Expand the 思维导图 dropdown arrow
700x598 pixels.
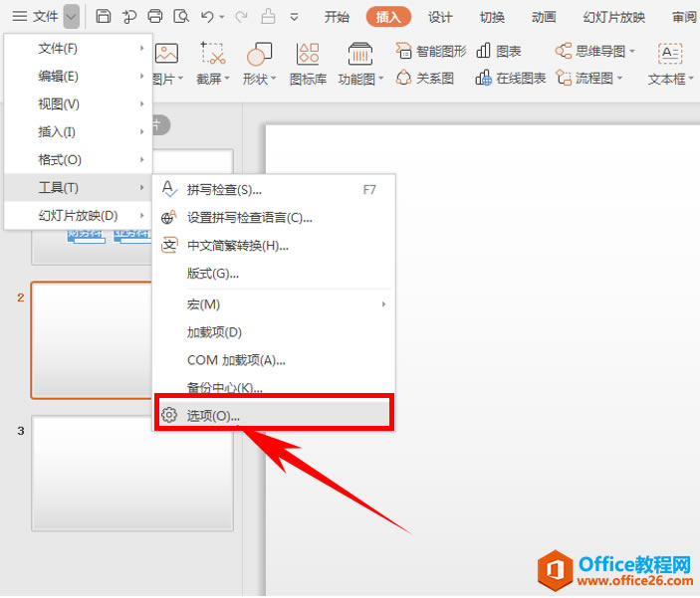point(632,52)
